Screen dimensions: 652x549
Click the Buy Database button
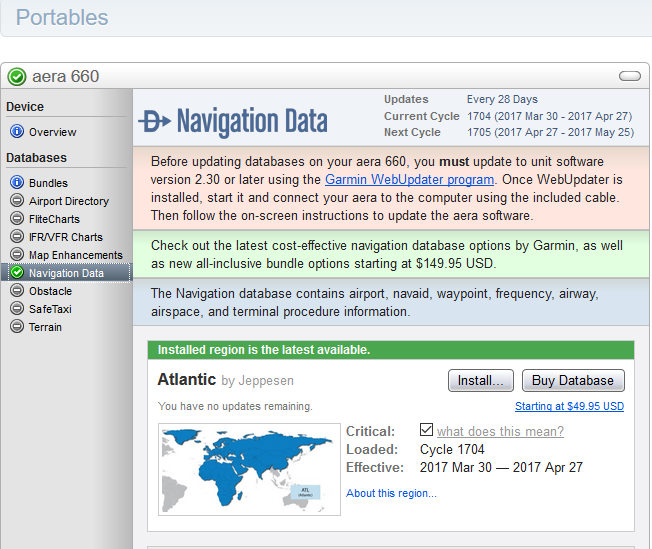tap(573, 381)
